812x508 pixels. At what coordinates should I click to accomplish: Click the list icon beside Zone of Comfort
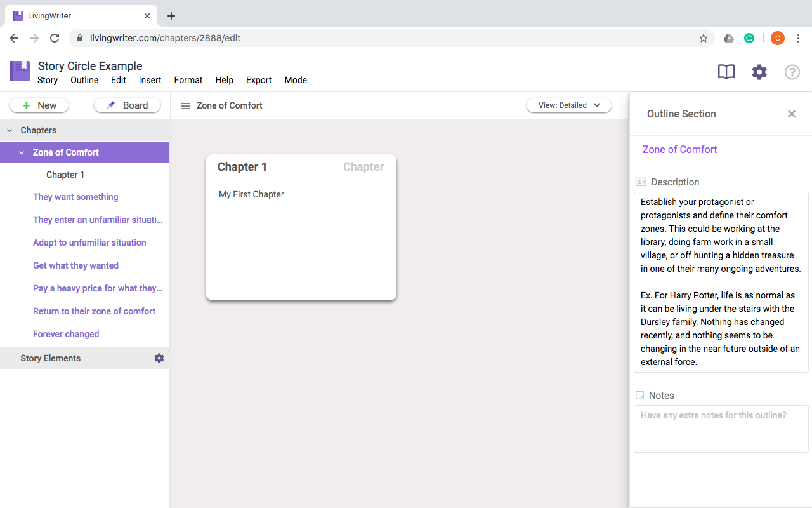click(186, 106)
